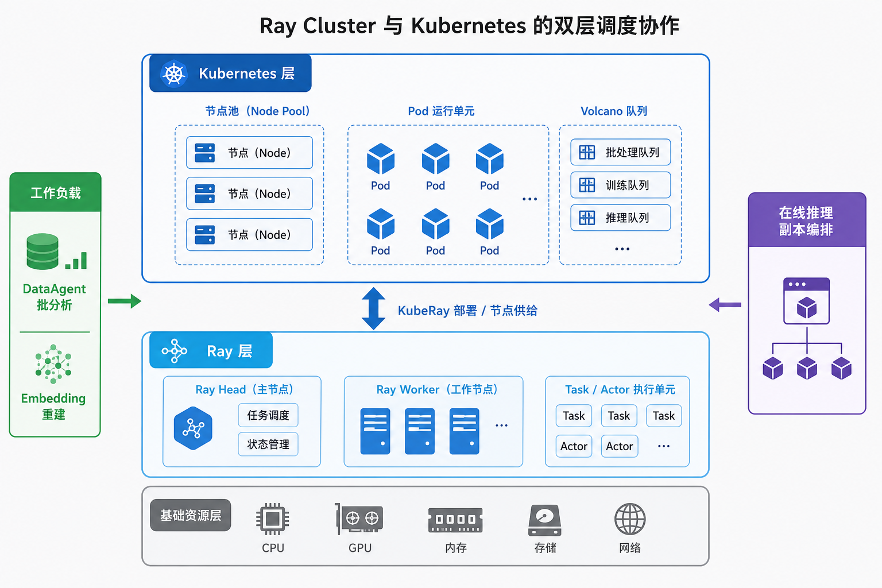Click the DataAgent 批分析 label
The width and height of the screenshot is (882, 588).
(x=54, y=297)
